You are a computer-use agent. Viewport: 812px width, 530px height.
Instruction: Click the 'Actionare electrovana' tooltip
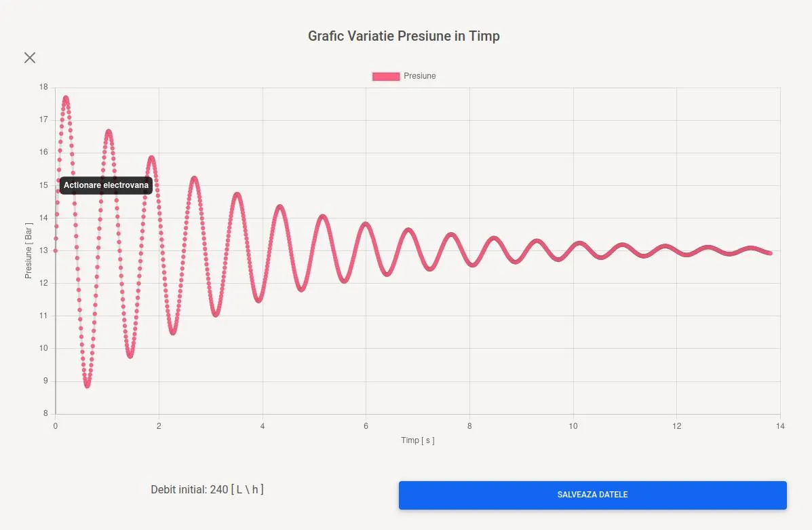click(x=106, y=185)
